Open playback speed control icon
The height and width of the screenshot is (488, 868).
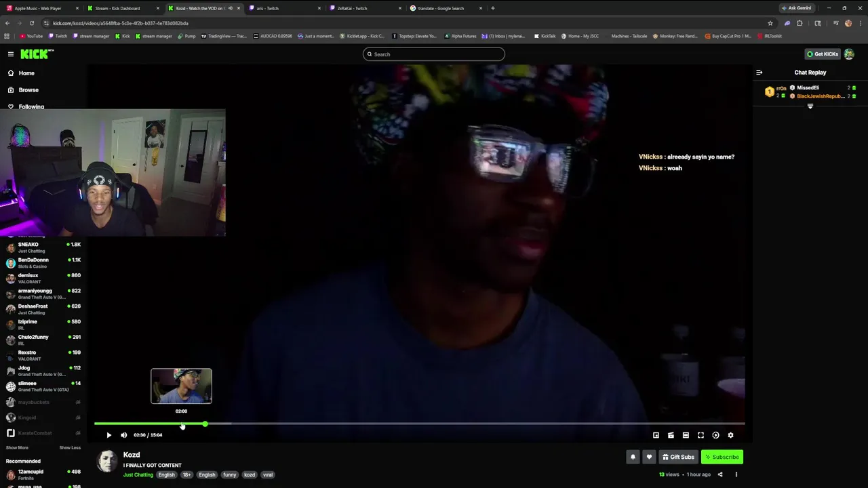coord(715,435)
